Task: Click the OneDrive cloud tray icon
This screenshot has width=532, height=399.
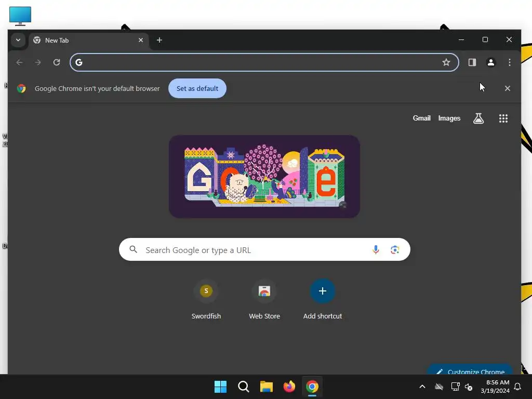Action: pos(439,387)
